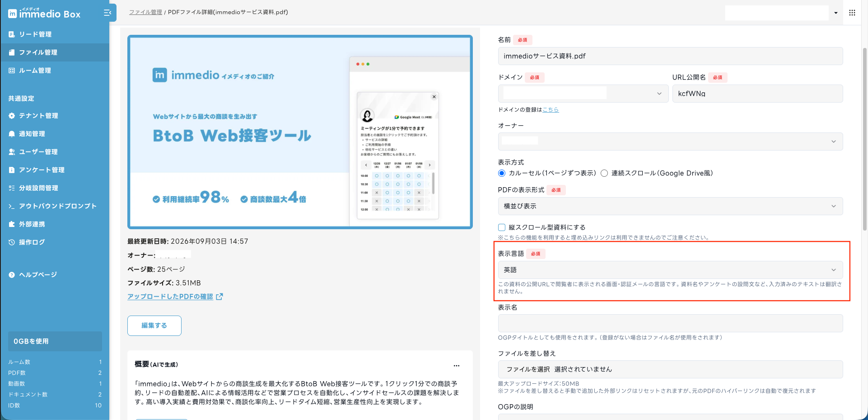Click external link icon beside アップロードしたPDFの確認

(219, 297)
